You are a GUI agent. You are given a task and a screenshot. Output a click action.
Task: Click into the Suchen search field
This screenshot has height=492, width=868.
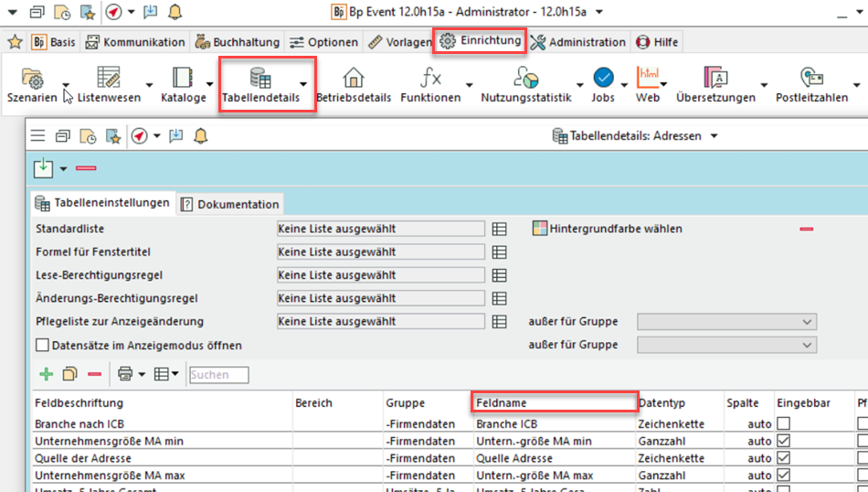[218, 375]
